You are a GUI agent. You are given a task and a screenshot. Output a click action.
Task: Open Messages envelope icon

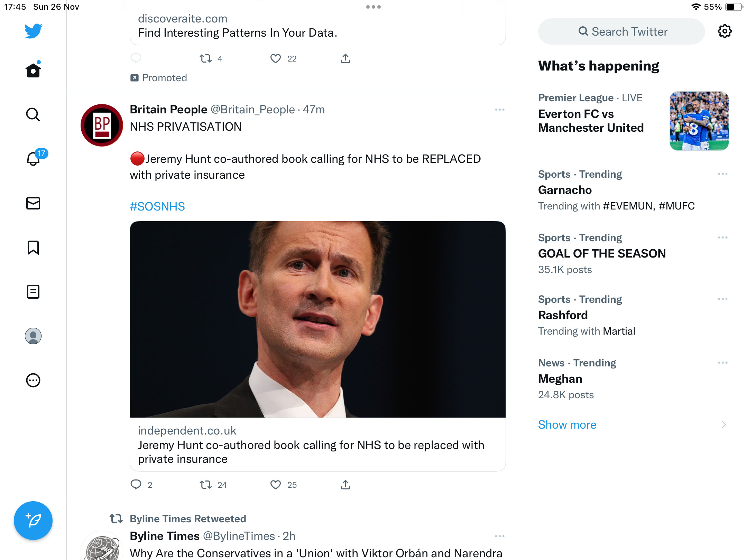(x=33, y=203)
